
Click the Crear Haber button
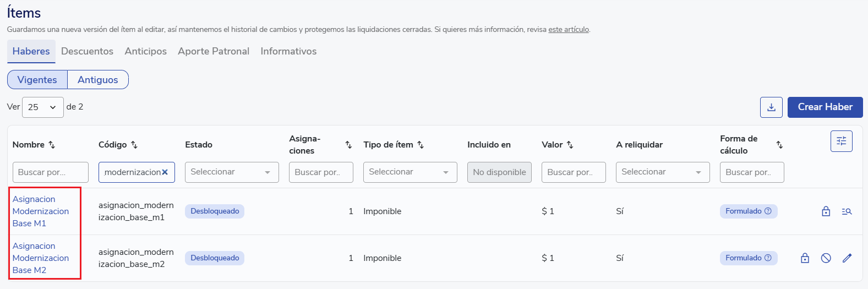825,107
